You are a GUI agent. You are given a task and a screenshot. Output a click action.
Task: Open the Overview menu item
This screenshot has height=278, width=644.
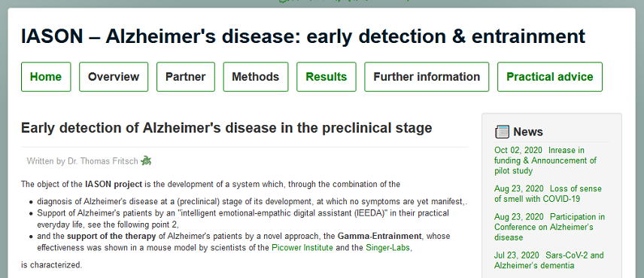(x=114, y=77)
